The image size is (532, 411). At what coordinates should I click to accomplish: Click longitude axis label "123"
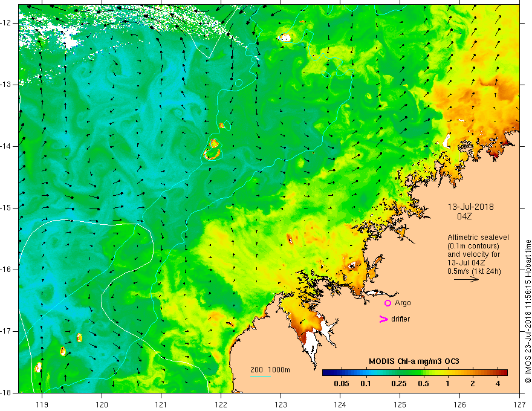pos(281,404)
